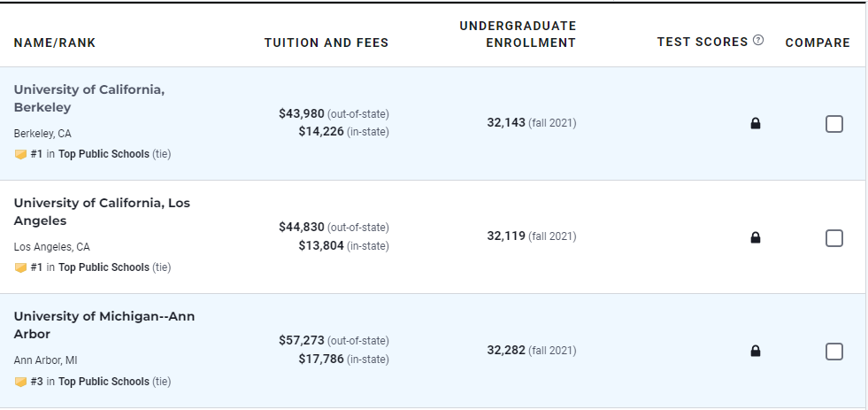Open the University of California, Berkeley link
This screenshot has height=410, width=868.
coord(89,98)
